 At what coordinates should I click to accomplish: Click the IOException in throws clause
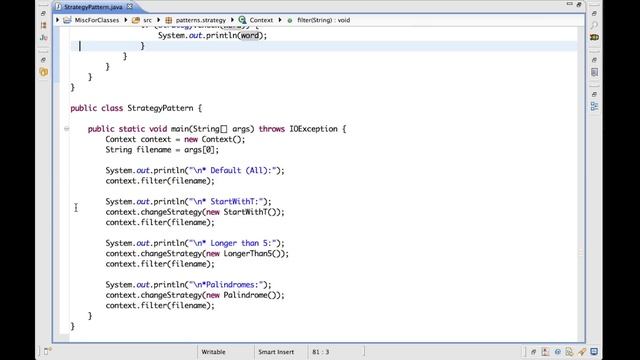pyautogui.click(x=313, y=129)
